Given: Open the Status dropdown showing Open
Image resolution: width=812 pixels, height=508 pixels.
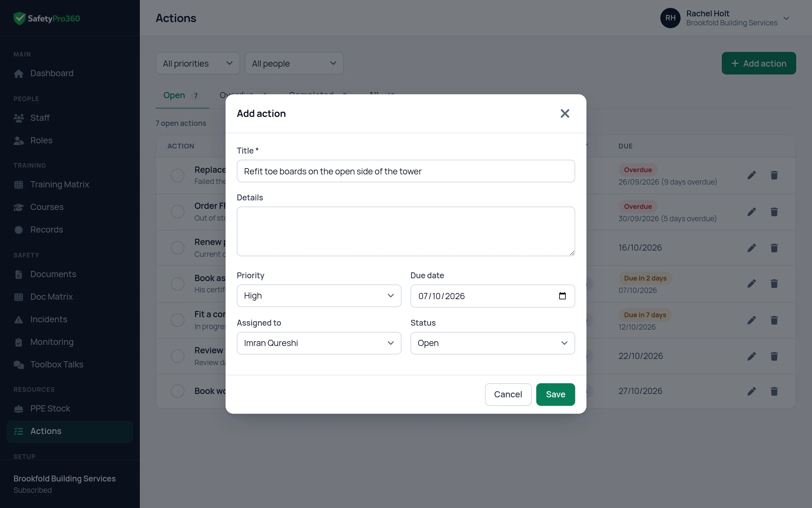Looking at the screenshot, I should click(493, 343).
